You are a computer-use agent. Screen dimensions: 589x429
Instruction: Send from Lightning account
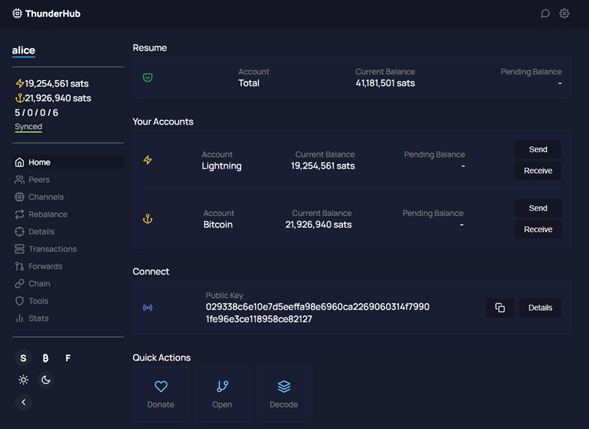pos(538,149)
